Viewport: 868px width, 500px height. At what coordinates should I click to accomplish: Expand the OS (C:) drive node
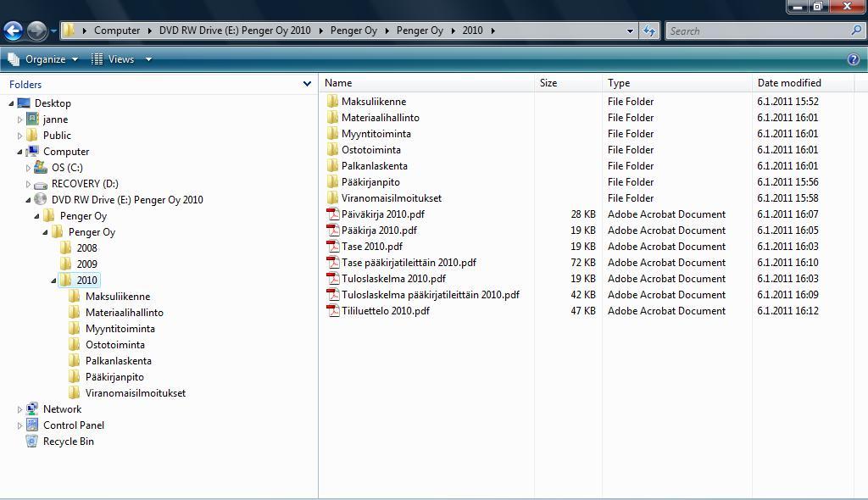point(28,168)
